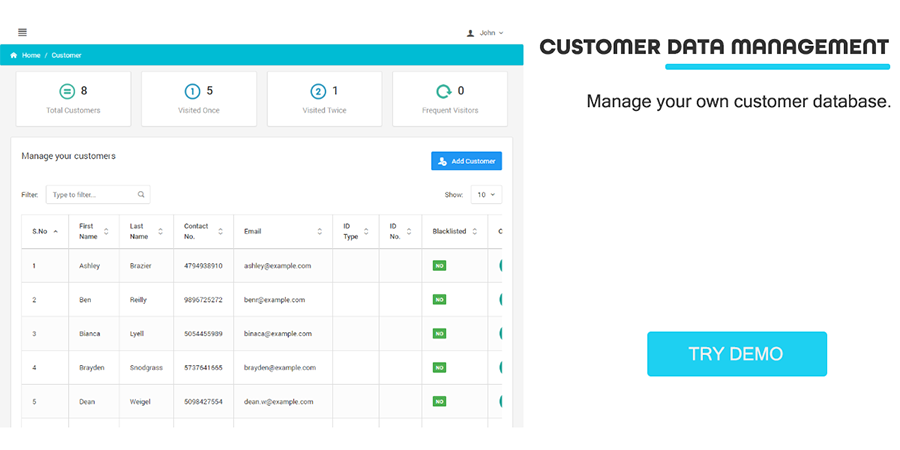
Task: Go to Home breadcrumb link
Action: click(31, 55)
